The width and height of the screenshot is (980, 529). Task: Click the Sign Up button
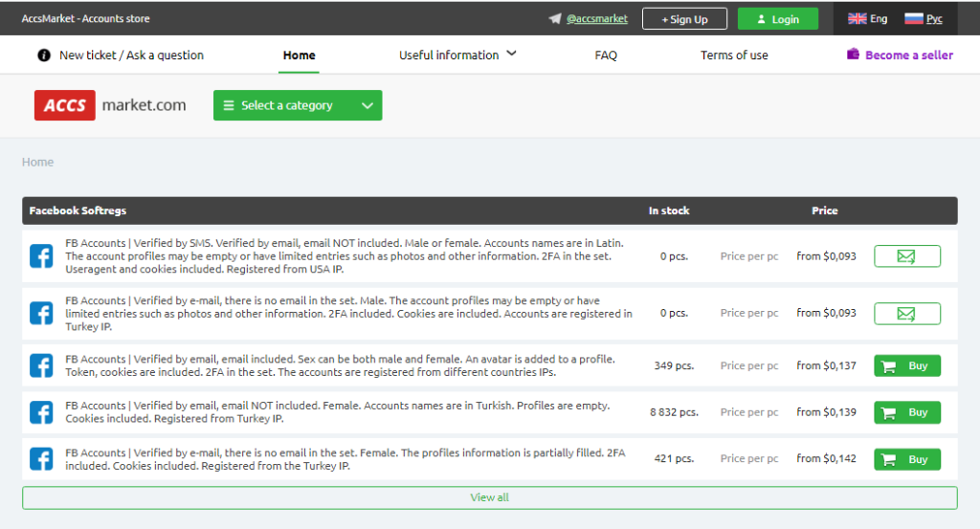click(x=684, y=19)
